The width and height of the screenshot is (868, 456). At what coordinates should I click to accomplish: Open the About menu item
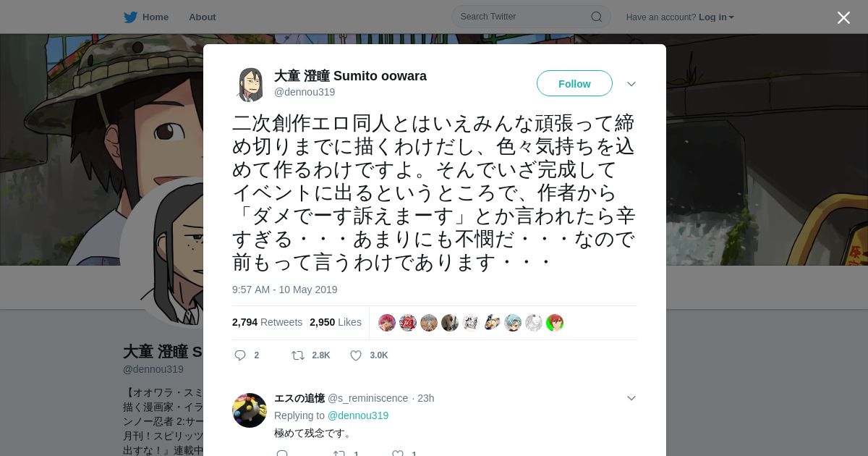click(202, 17)
